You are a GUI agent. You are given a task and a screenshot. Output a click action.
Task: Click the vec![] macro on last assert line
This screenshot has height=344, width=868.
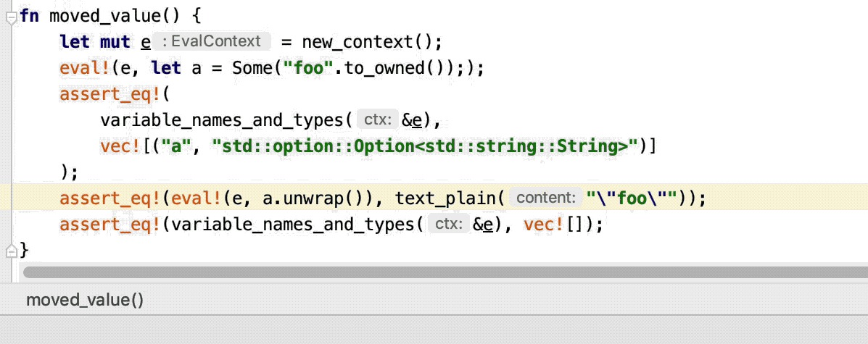click(558, 225)
